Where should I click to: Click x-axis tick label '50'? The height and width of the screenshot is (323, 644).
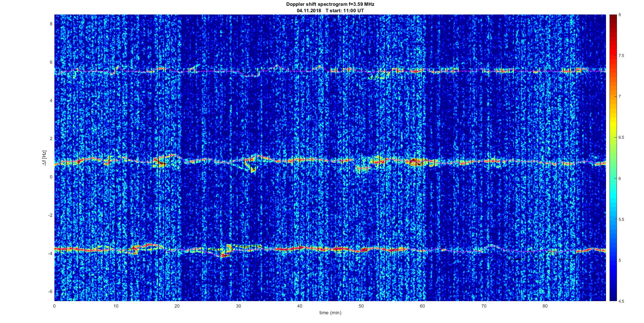pos(361,306)
